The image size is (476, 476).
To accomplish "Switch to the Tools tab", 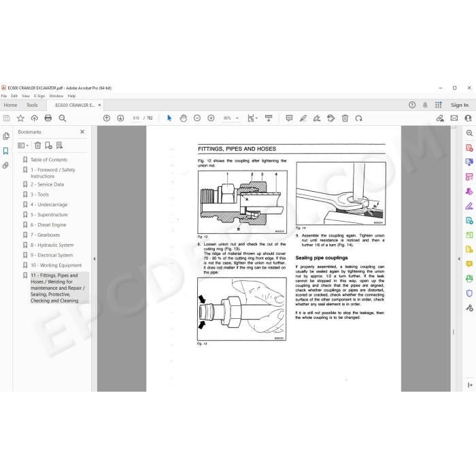I will [32, 105].
